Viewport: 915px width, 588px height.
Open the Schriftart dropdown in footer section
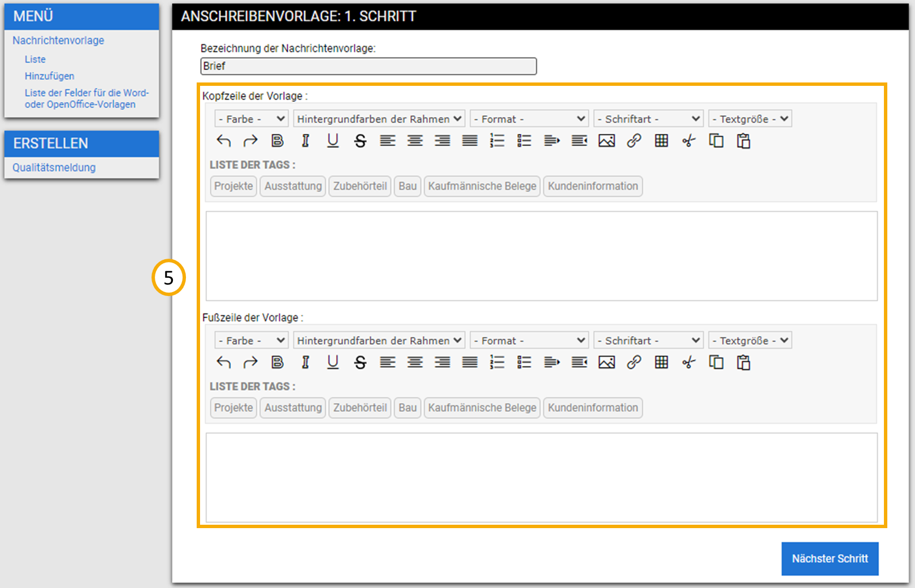(x=648, y=341)
